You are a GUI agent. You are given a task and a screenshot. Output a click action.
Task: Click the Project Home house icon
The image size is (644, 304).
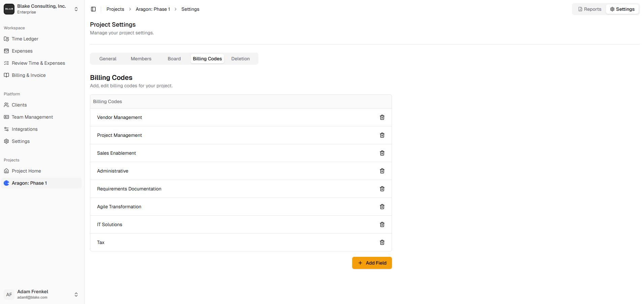[6, 171]
